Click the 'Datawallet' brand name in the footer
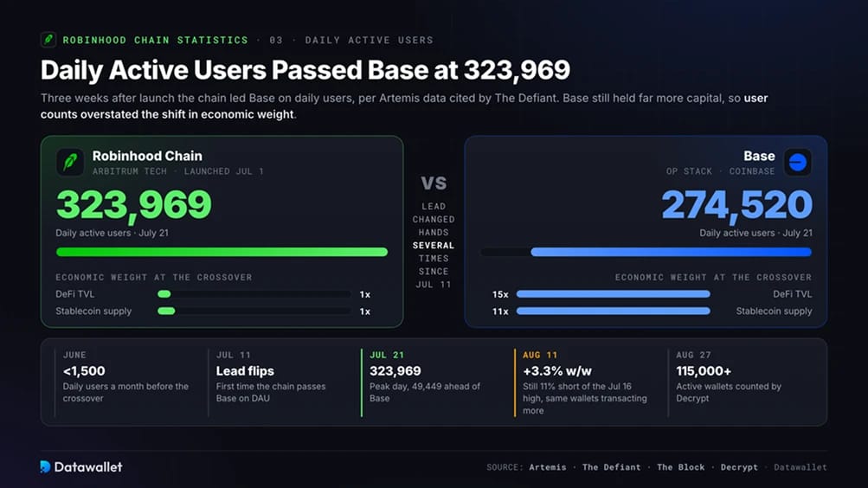Image resolution: width=868 pixels, height=488 pixels. pos(88,467)
